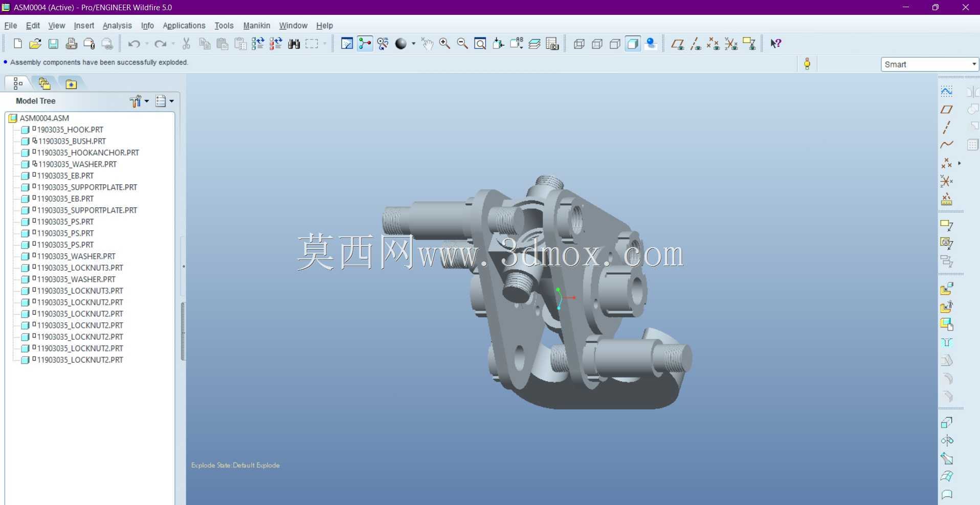
Task: Cut selection with the scissors icon
Action: pyautogui.click(x=187, y=43)
